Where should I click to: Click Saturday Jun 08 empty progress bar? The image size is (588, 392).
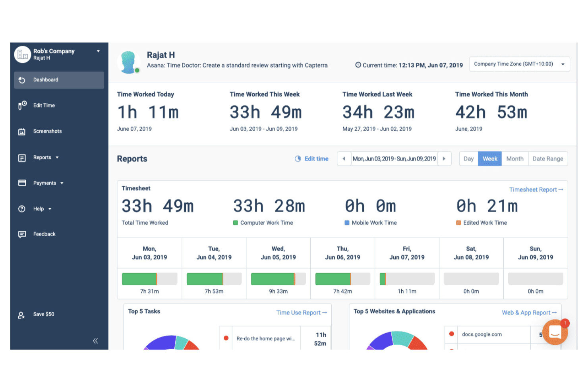click(x=471, y=279)
